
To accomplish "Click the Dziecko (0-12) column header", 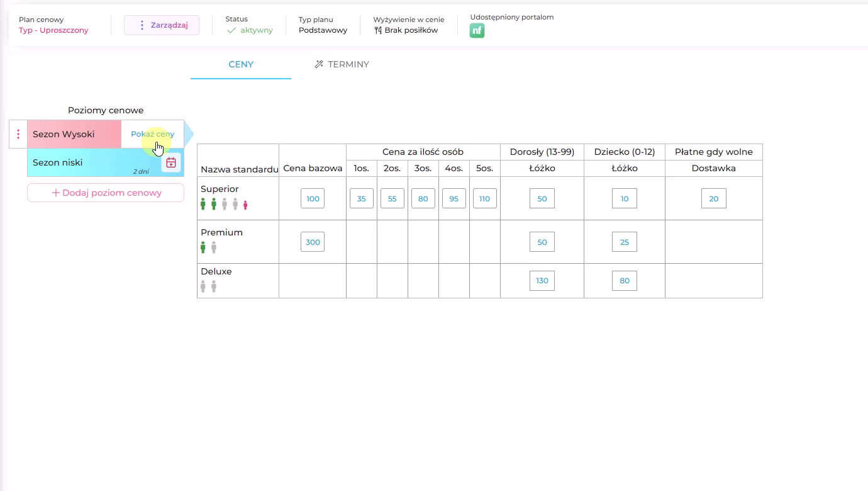I will click(625, 152).
